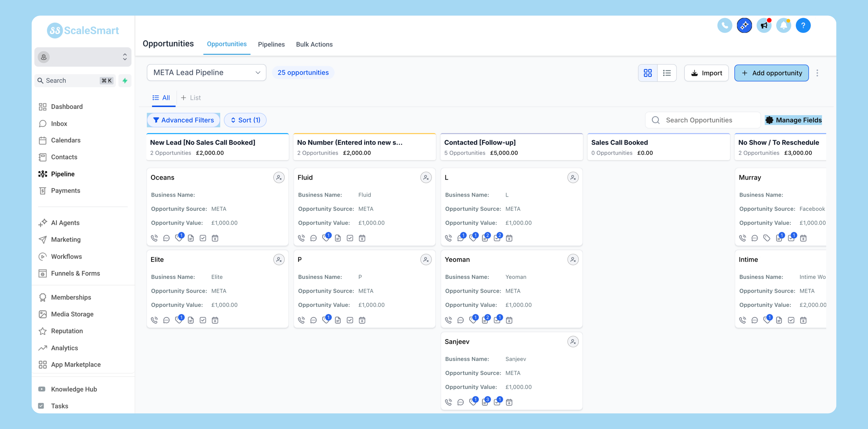868x429 pixels.
Task: Click the green lightning quick actions icon
Action: click(125, 80)
